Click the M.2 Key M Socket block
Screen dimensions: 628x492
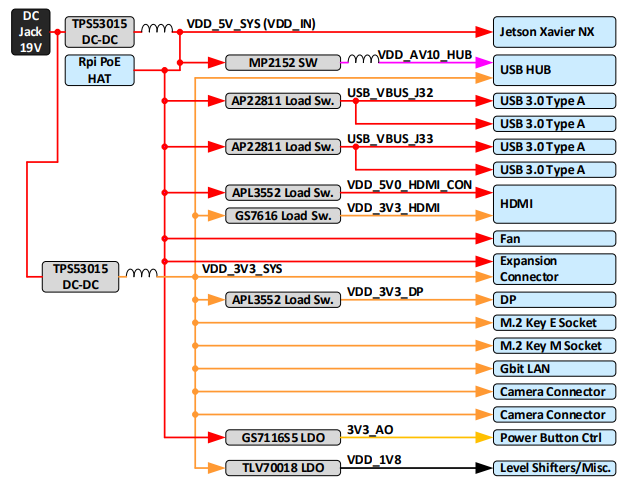pyautogui.click(x=554, y=345)
